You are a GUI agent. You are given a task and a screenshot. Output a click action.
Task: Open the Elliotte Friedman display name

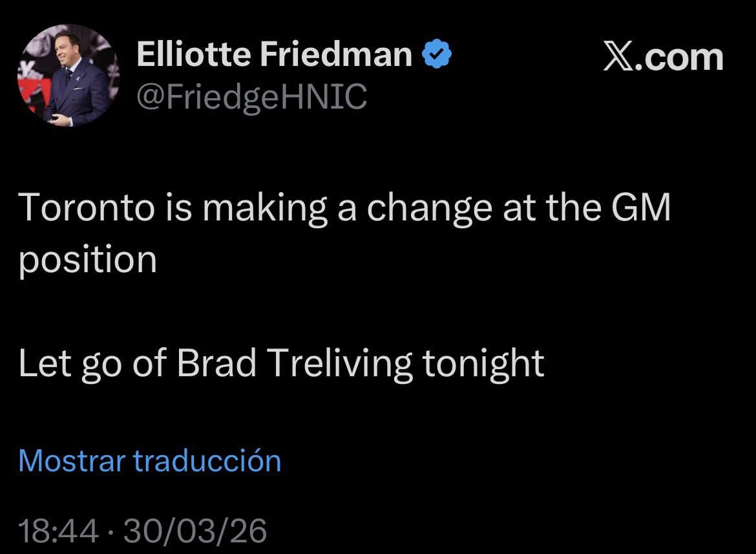[x=274, y=55]
